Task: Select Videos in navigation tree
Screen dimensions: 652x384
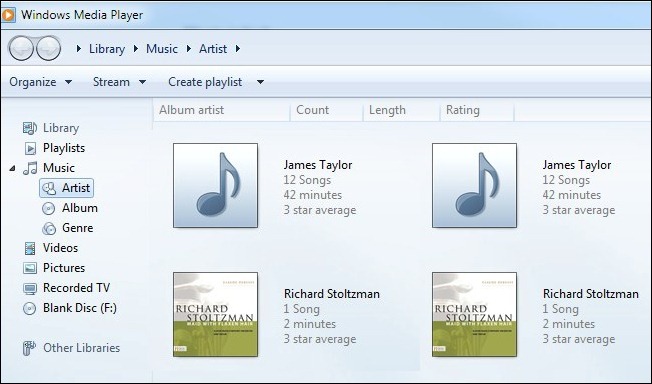Action: [x=60, y=248]
